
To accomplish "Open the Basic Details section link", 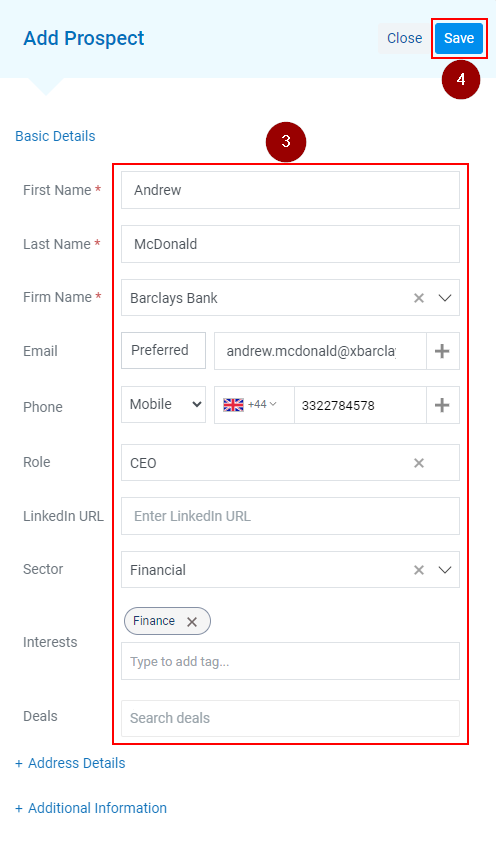I will point(55,136).
